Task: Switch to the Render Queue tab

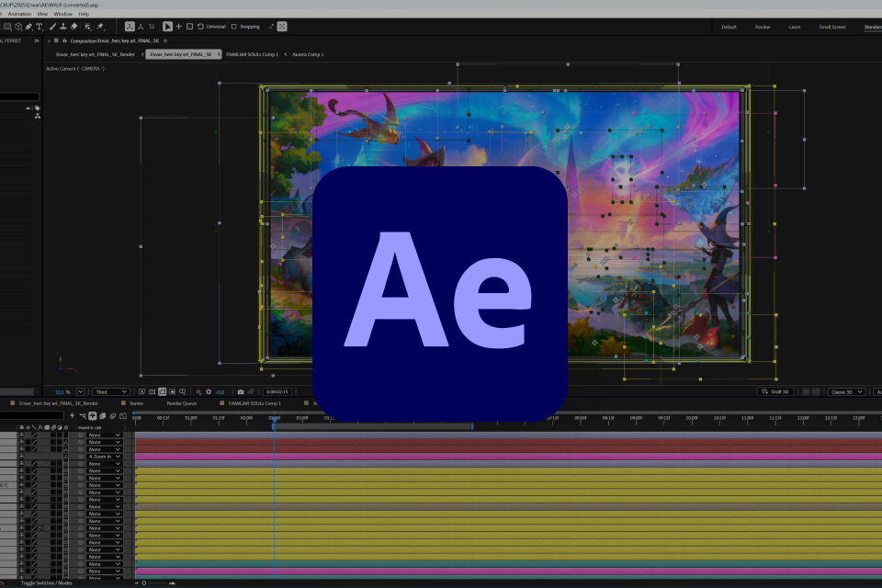Action: point(182,403)
